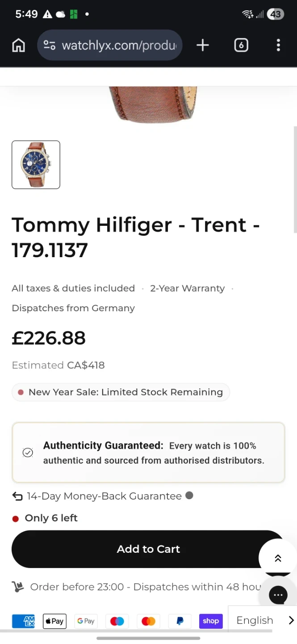The width and height of the screenshot is (297, 644).
Task: Open the Chrome three-dot menu
Action: [278, 45]
